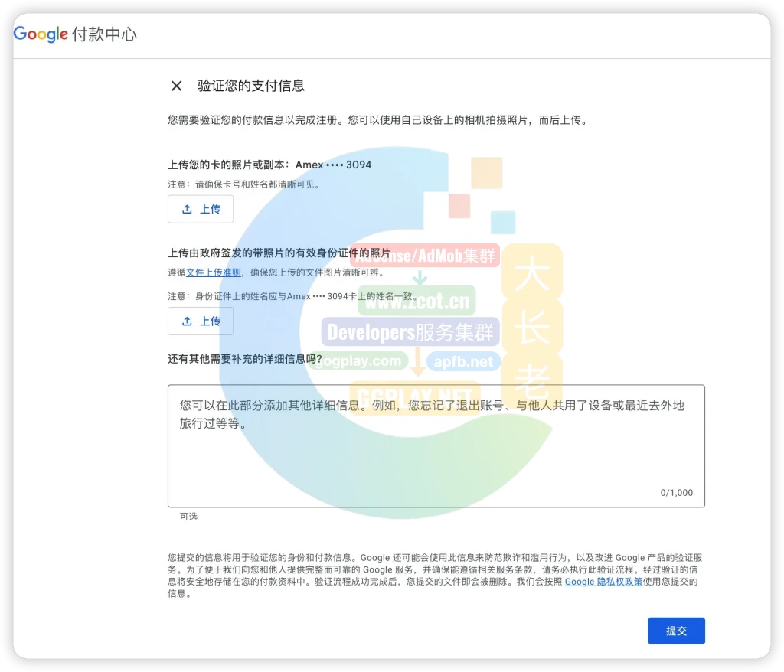Image resolution: width=784 pixels, height=672 pixels.
Task: Open the Google 隐私权政策 link
Action: (x=603, y=582)
